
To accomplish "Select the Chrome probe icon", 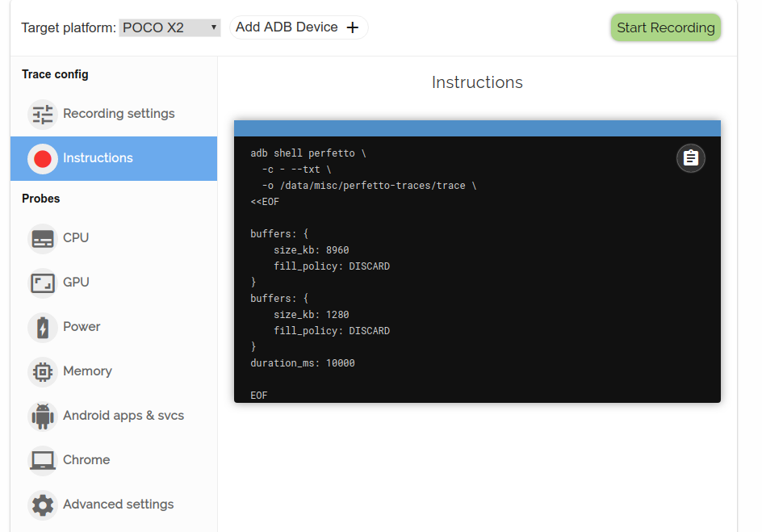I will [x=42, y=459].
